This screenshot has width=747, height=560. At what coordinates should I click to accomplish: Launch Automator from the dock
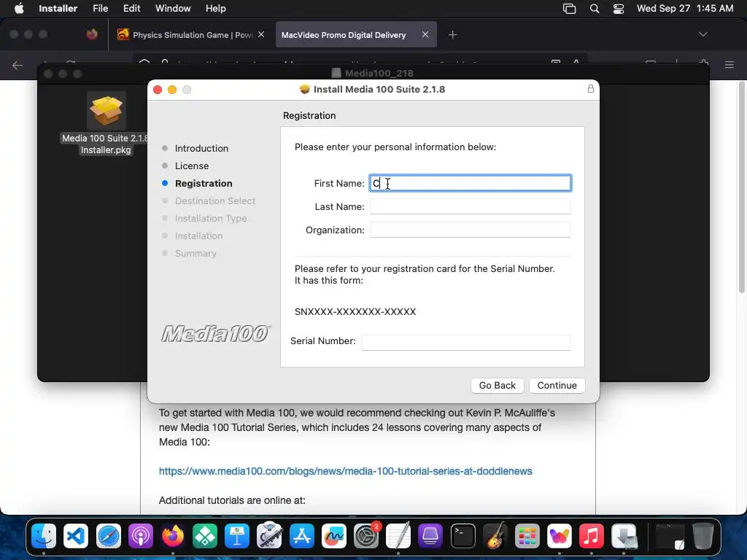(269, 536)
